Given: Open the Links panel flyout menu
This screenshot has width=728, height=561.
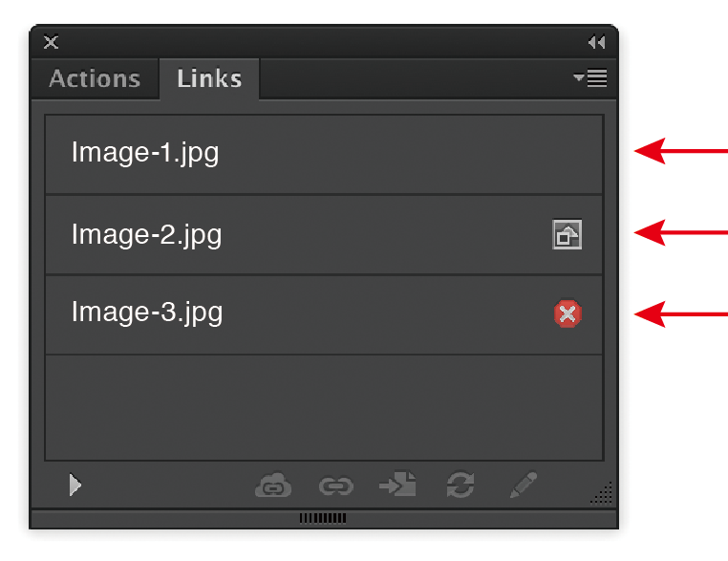Looking at the screenshot, I should coord(590,78).
